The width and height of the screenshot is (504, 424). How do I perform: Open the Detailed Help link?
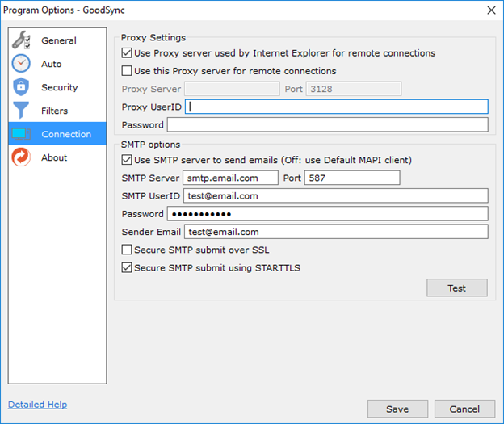[x=38, y=405]
